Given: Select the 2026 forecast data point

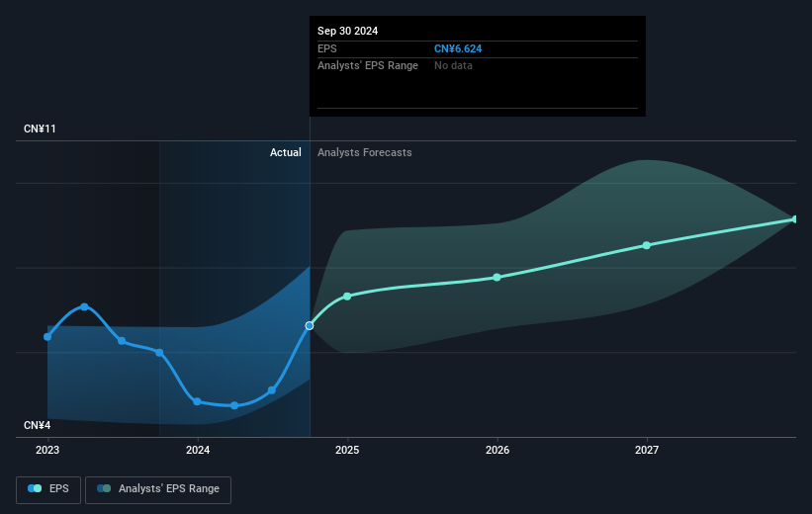Looking at the screenshot, I should coord(496,278).
